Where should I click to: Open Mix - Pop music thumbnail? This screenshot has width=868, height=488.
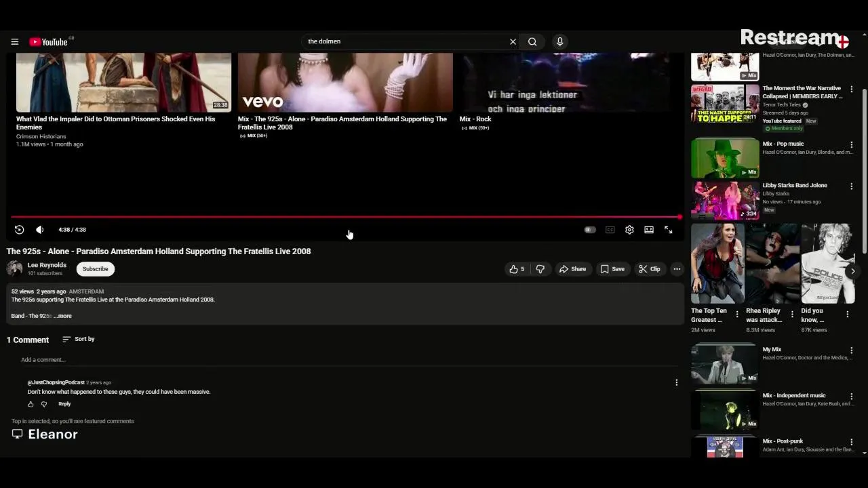(x=725, y=158)
